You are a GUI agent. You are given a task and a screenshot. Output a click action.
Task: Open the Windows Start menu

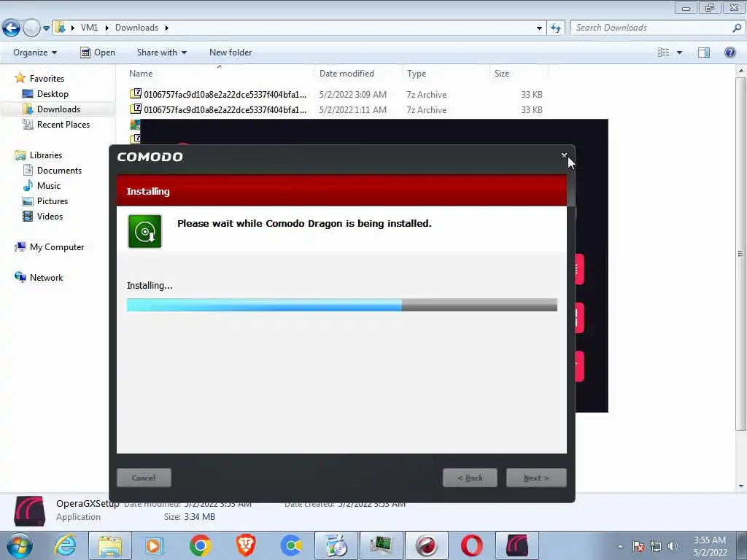point(19,545)
